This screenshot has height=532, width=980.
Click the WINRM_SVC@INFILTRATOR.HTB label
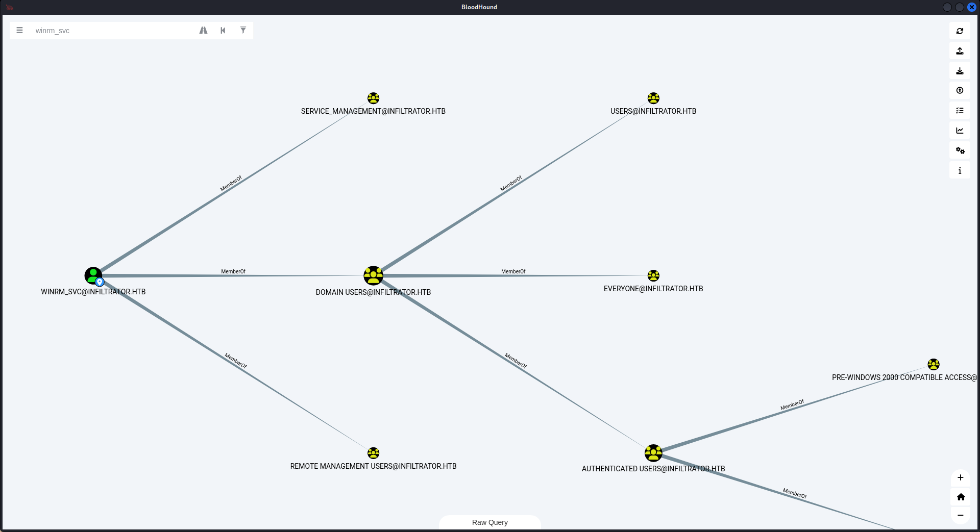click(93, 292)
